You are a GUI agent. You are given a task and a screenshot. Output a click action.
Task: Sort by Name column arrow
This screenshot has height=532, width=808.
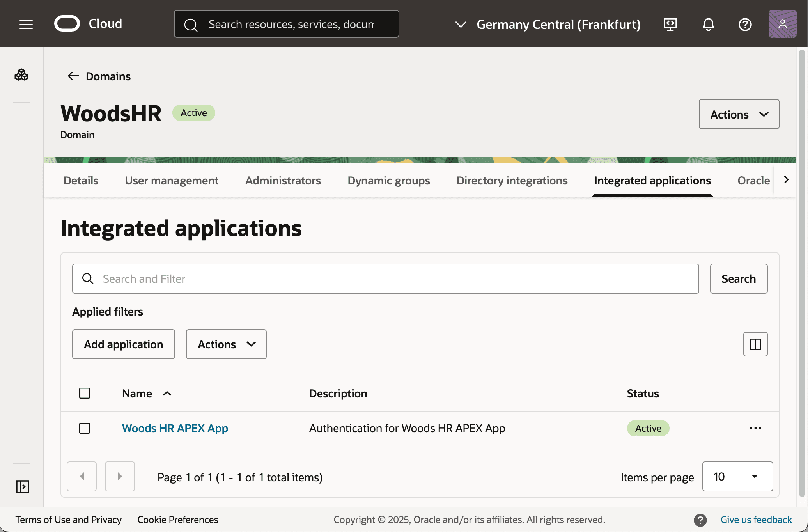pos(167,394)
